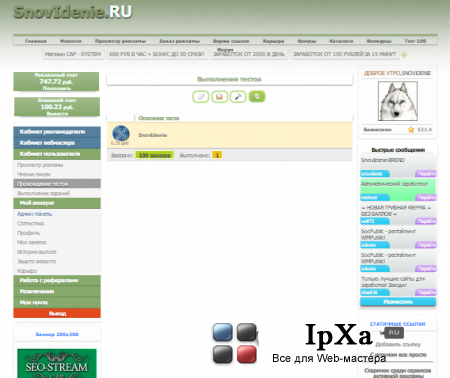Click Перейти next to user shark36
This screenshot has width=450, height=378.
tap(426, 292)
